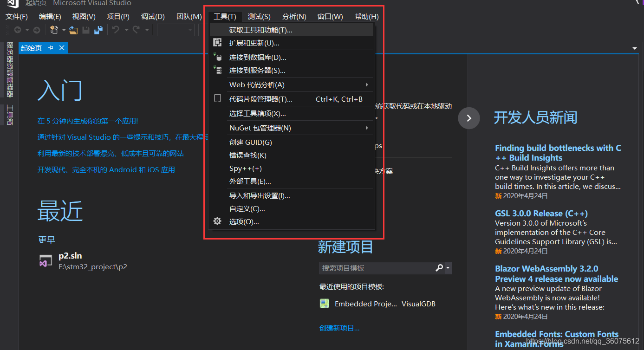
Task: Open the Blazor WebAssembly 3.2.0 news link
Action: pos(557,274)
